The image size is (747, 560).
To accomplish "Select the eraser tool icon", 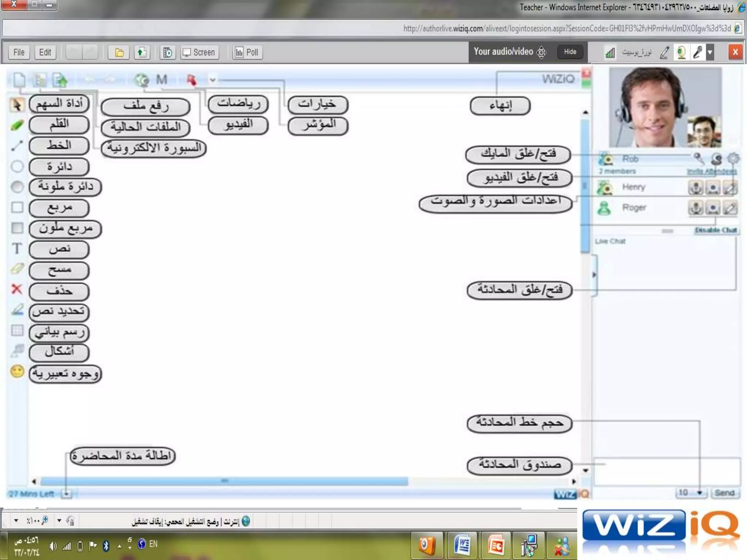I will point(17,269).
